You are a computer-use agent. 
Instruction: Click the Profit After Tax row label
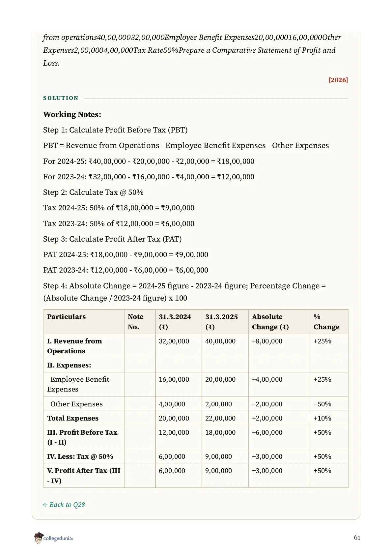coord(84,476)
